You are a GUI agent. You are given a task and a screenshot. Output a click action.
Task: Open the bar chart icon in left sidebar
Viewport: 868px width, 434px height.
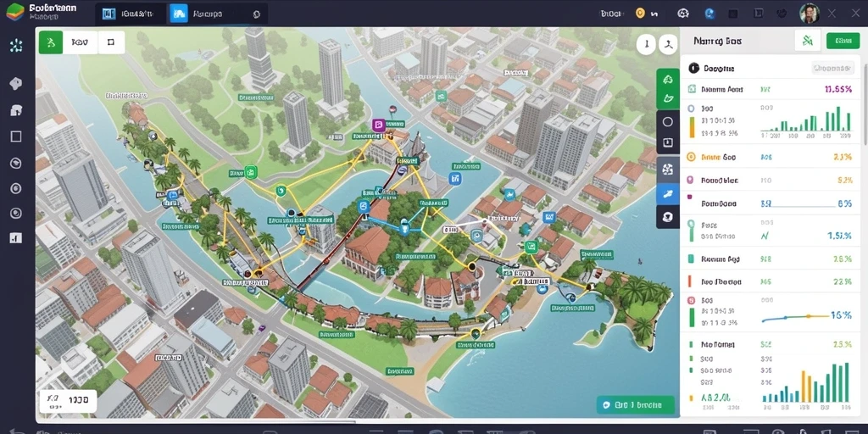16,237
